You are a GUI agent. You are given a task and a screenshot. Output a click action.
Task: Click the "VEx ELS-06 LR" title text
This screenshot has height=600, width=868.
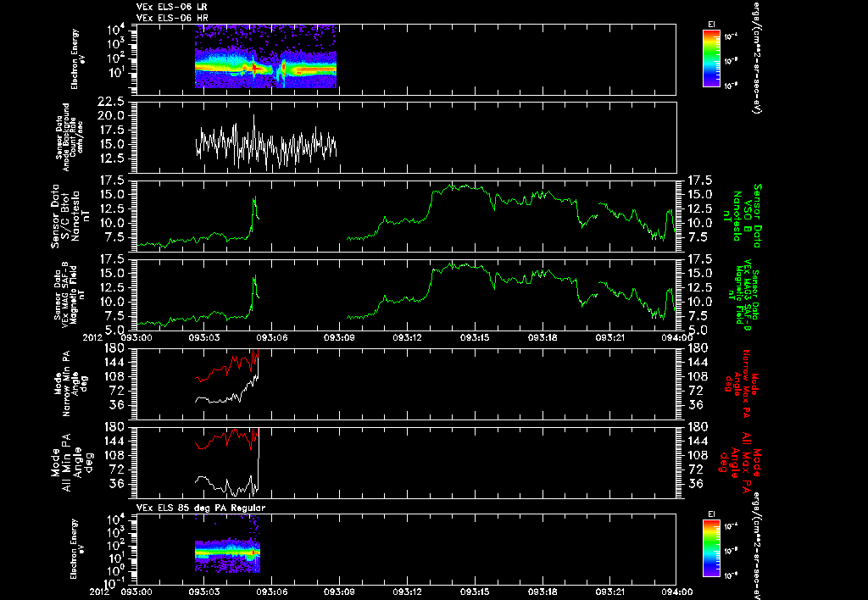point(171,7)
